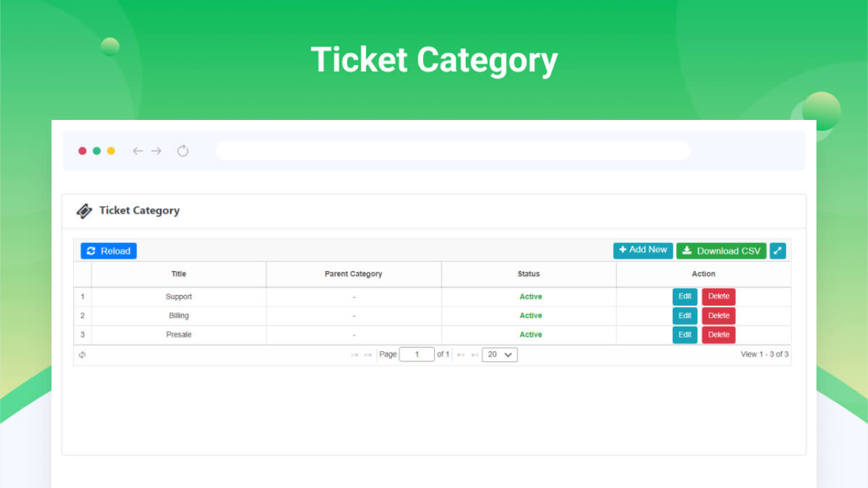
Task: Click the browser back arrow icon
Action: click(x=138, y=151)
